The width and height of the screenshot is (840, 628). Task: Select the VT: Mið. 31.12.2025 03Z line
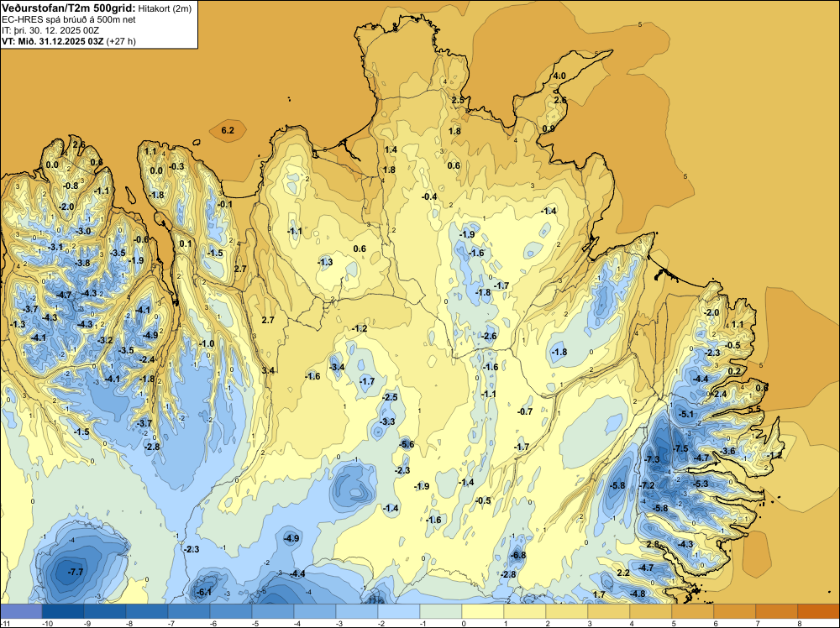point(69,41)
